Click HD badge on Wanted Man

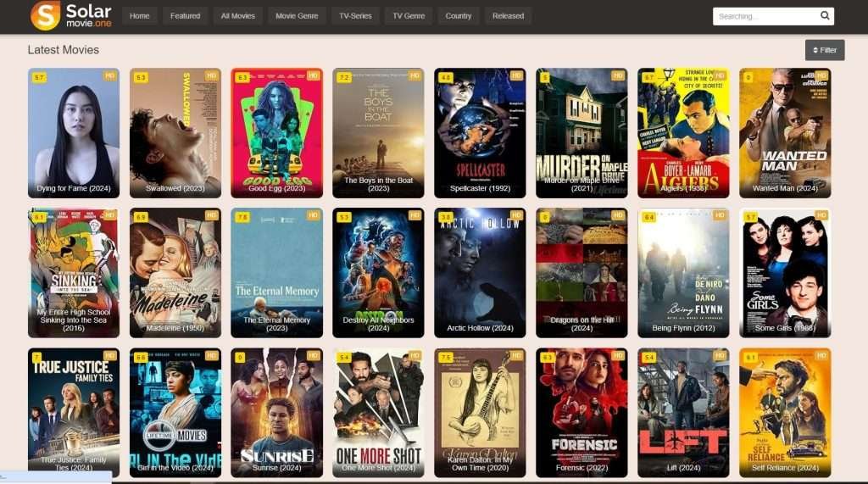(x=821, y=76)
